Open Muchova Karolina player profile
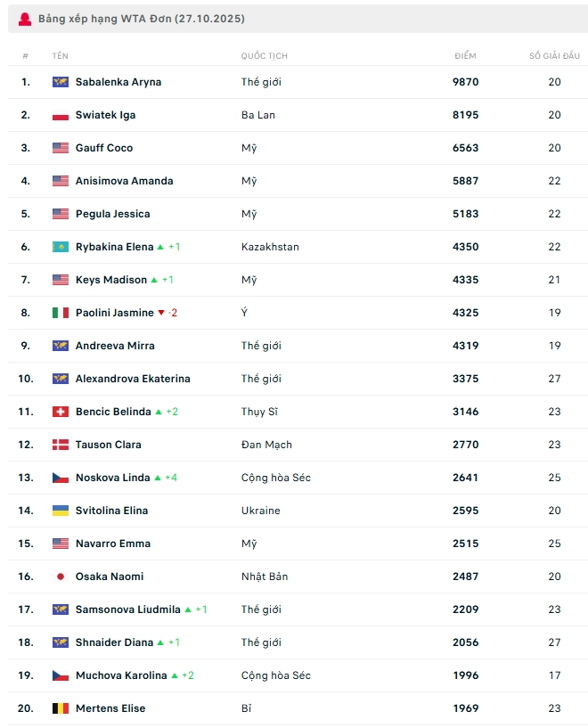The height and width of the screenshot is (728, 588). (x=121, y=675)
